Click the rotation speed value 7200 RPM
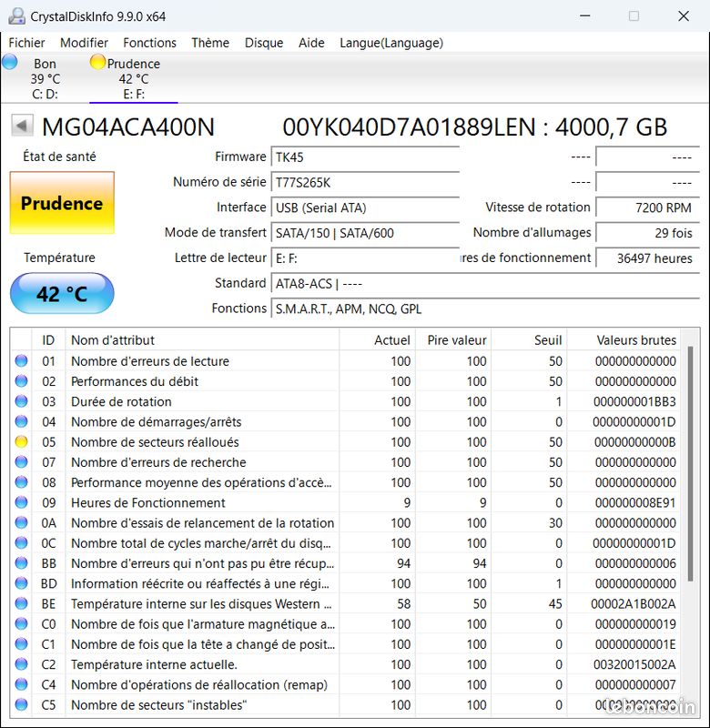This screenshot has height=728, width=710. click(x=647, y=207)
